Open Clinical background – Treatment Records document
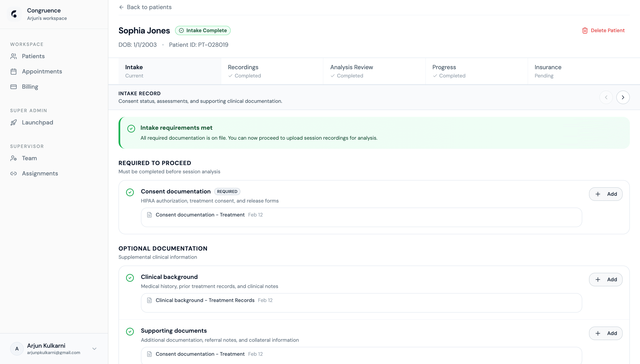640x364 pixels. 205,300
